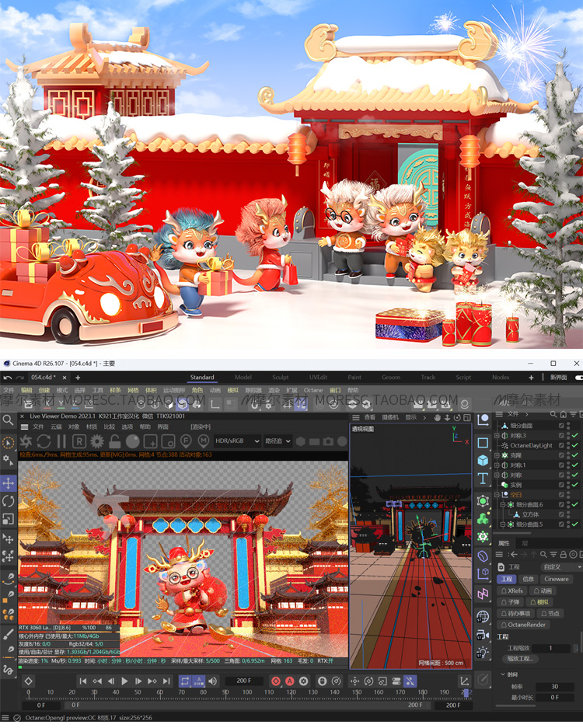
Task: Click the material picker M pin icon
Action: pyautogui.click(x=203, y=441)
